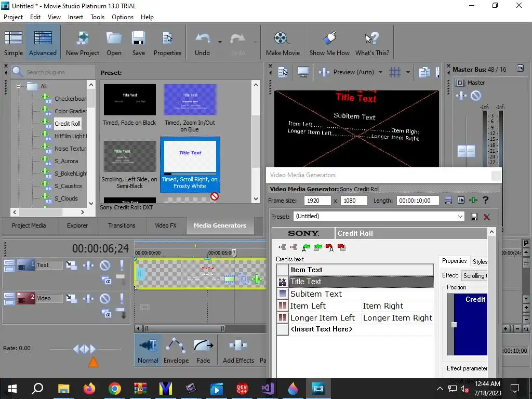Open Master bus FX icon
The height and width of the screenshot is (399, 532).
pos(461,96)
